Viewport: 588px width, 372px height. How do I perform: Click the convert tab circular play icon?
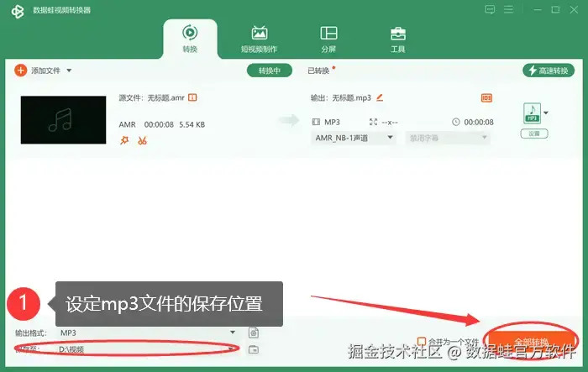190,33
